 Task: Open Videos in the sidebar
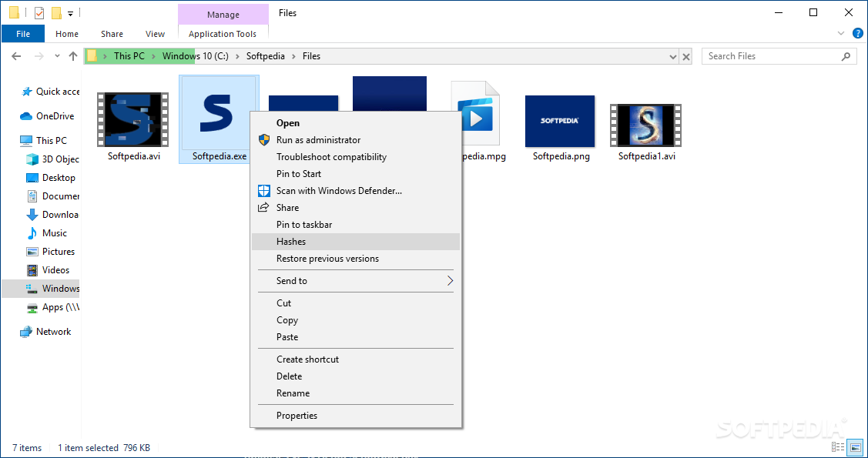click(x=49, y=270)
